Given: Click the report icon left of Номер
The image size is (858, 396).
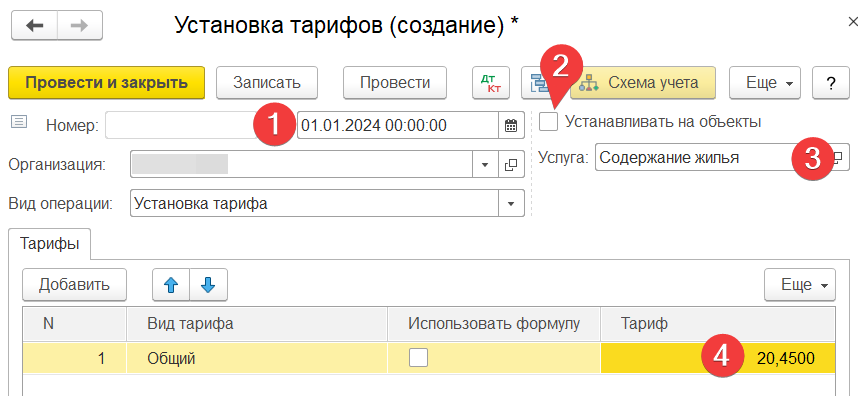Looking at the screenshot, I should (19, 122).
